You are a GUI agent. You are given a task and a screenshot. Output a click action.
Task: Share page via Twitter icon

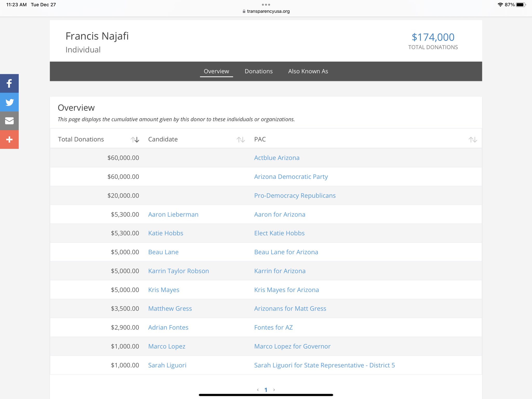click(x=9, y=102)
